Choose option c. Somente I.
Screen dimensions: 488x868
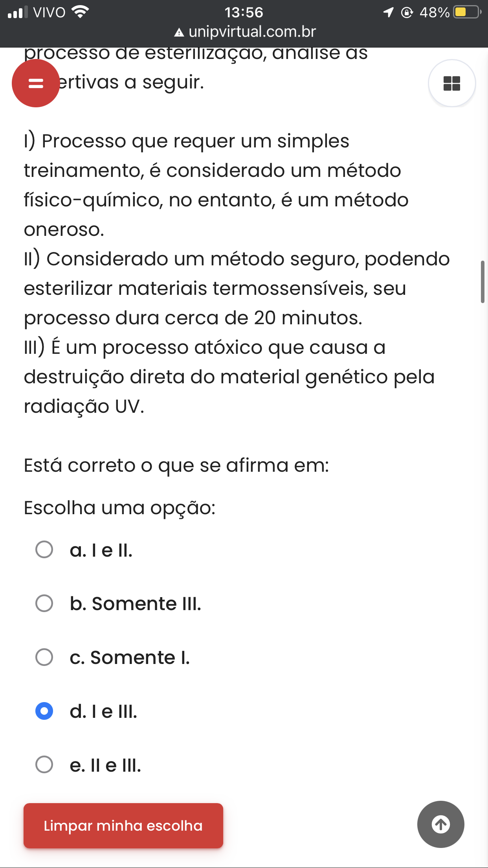coord(112,657)
